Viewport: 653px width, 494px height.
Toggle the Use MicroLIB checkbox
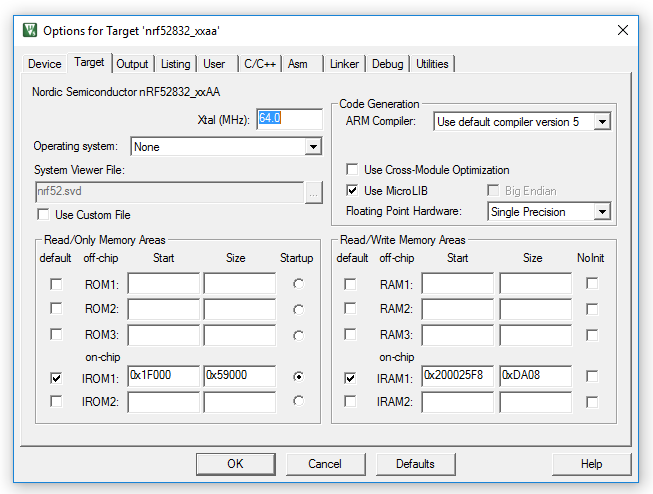pyautogui.click(x=352, y=191)
